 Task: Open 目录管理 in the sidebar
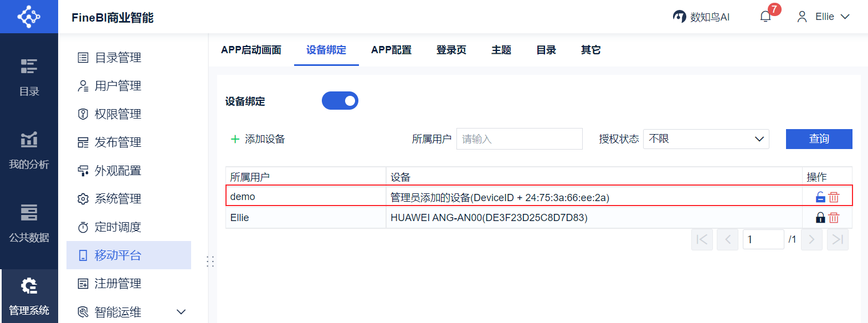point(129,58)
